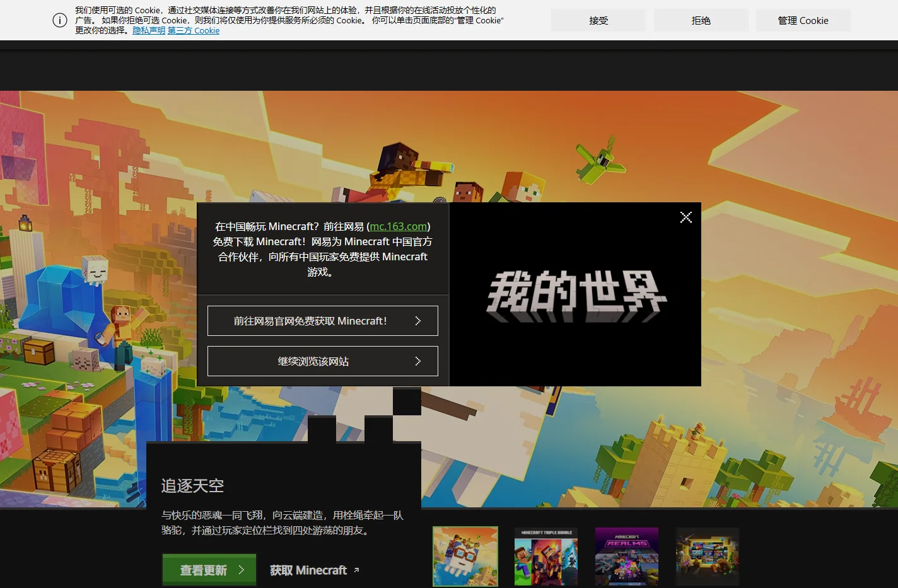Click the external-link icon beside 获取 Minecraft
This screenshot has width=898, height=588.
click(x=356, y=570)
